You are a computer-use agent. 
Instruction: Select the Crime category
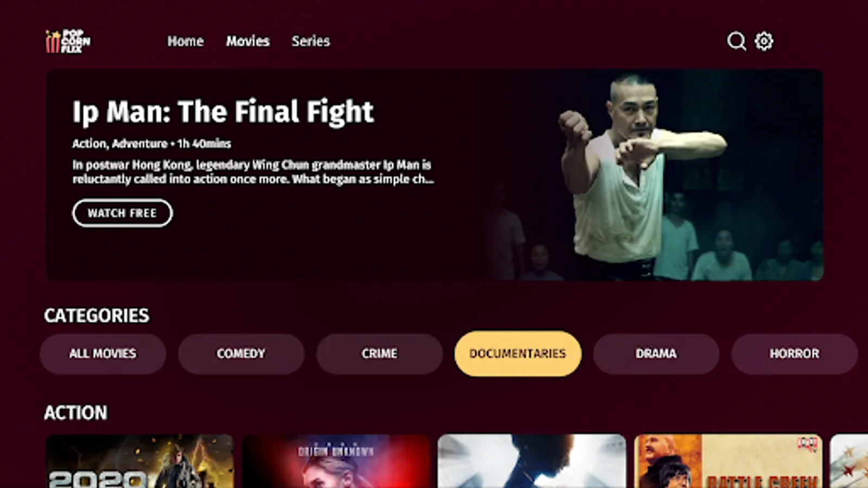pos(380,354)
